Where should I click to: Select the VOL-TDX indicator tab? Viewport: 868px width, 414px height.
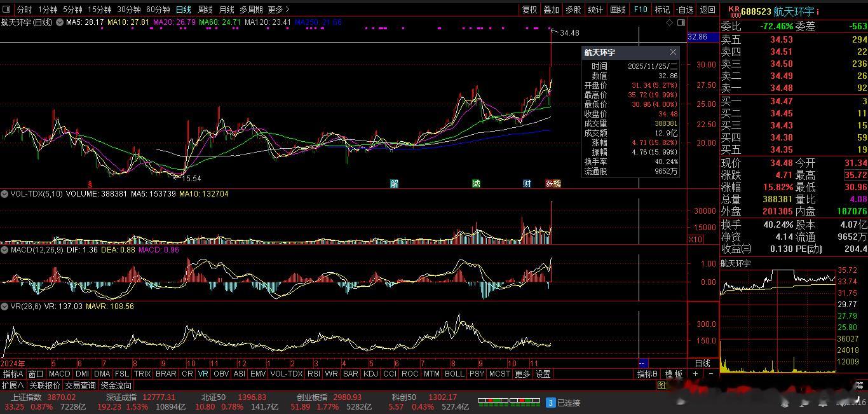point(287,374)
